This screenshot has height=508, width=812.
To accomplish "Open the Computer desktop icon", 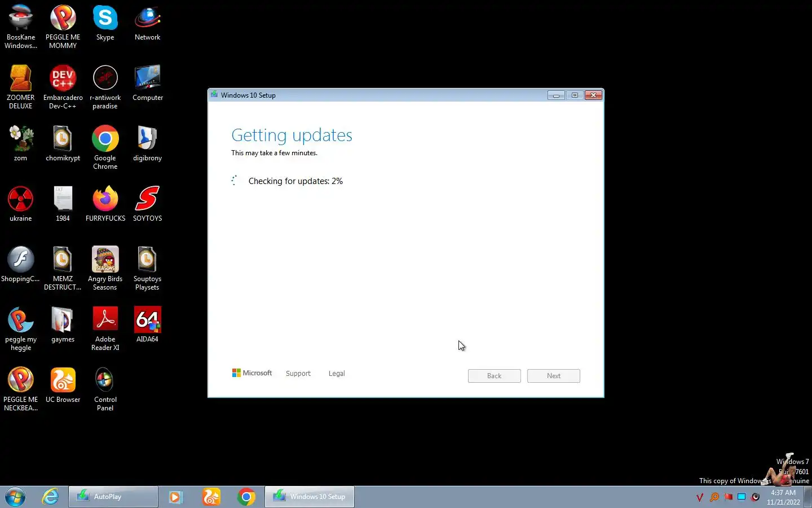I will pyautogui.click(x=147, y=83).
